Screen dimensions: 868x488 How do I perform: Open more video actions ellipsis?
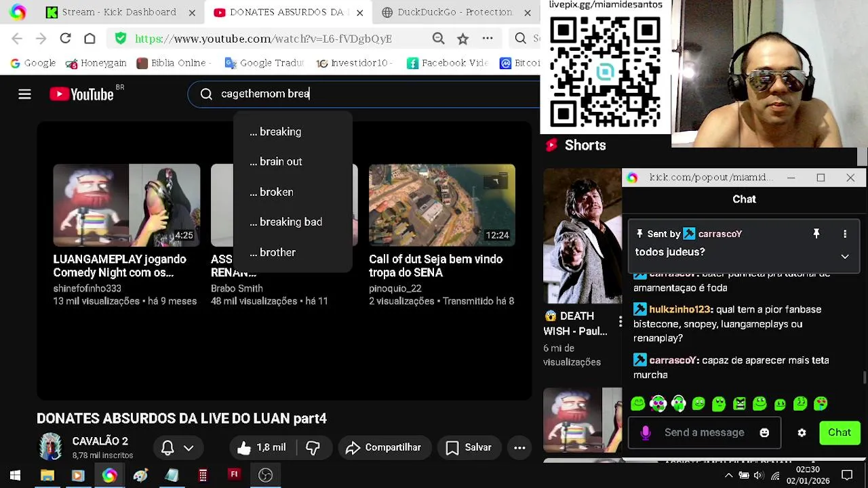tap(519, 447)
